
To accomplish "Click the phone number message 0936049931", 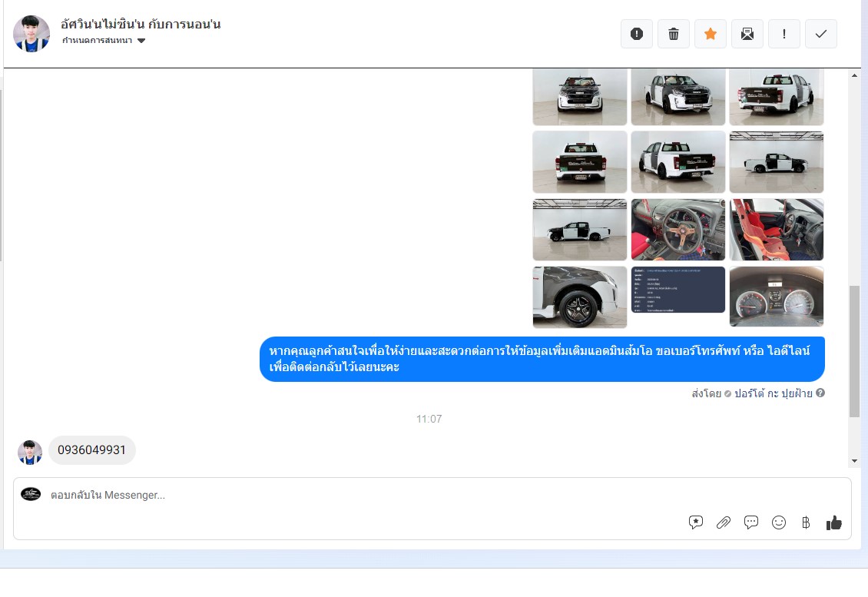I will [x=92, y=450].
